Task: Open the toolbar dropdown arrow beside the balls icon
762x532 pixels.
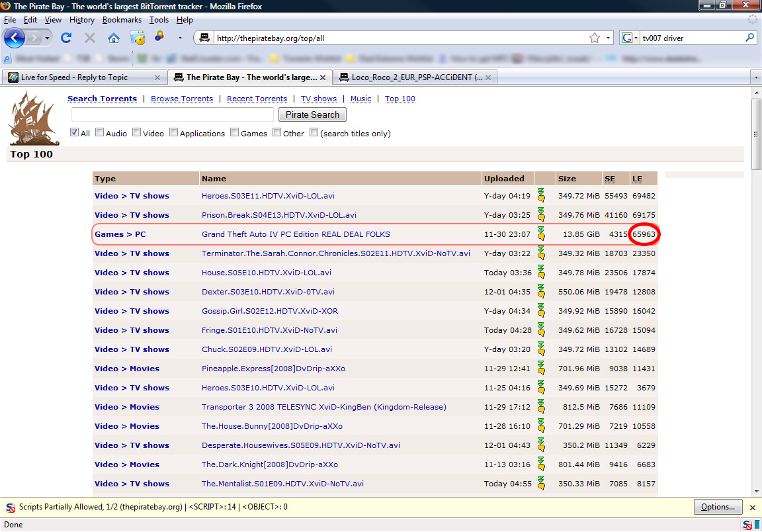Action: 180,38
